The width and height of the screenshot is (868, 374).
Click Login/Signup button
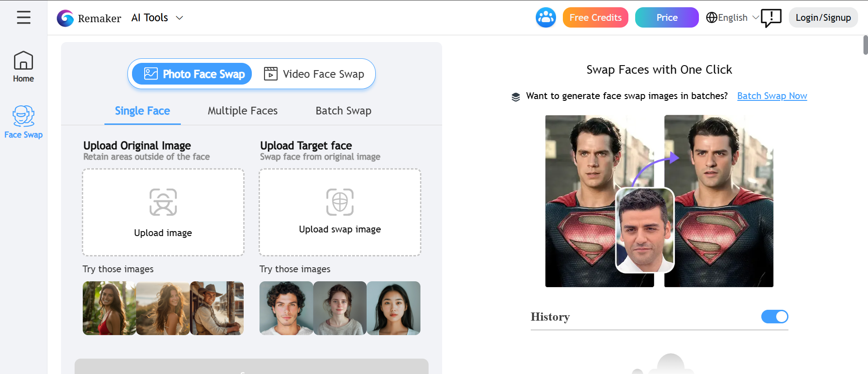click(x=823, y=18)
